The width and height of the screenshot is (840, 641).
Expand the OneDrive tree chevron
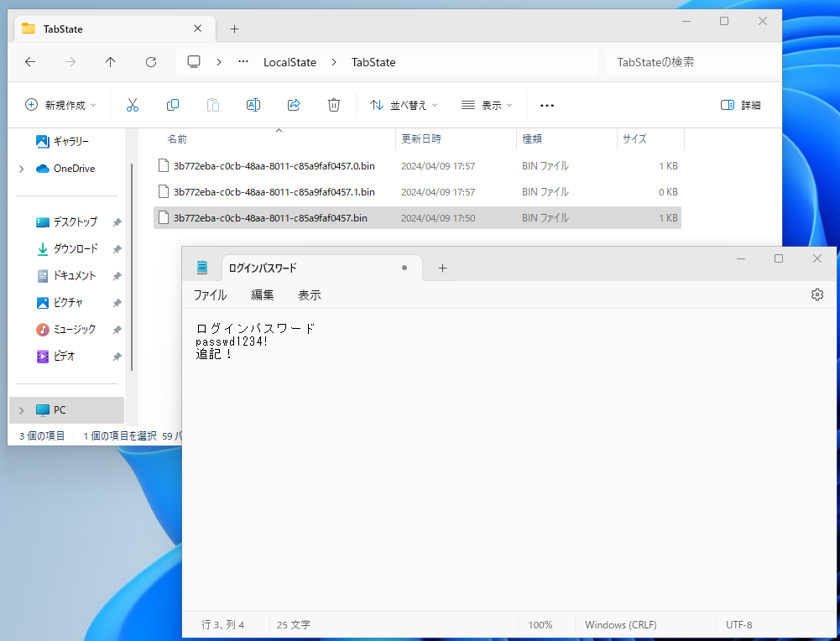[22, 169]
